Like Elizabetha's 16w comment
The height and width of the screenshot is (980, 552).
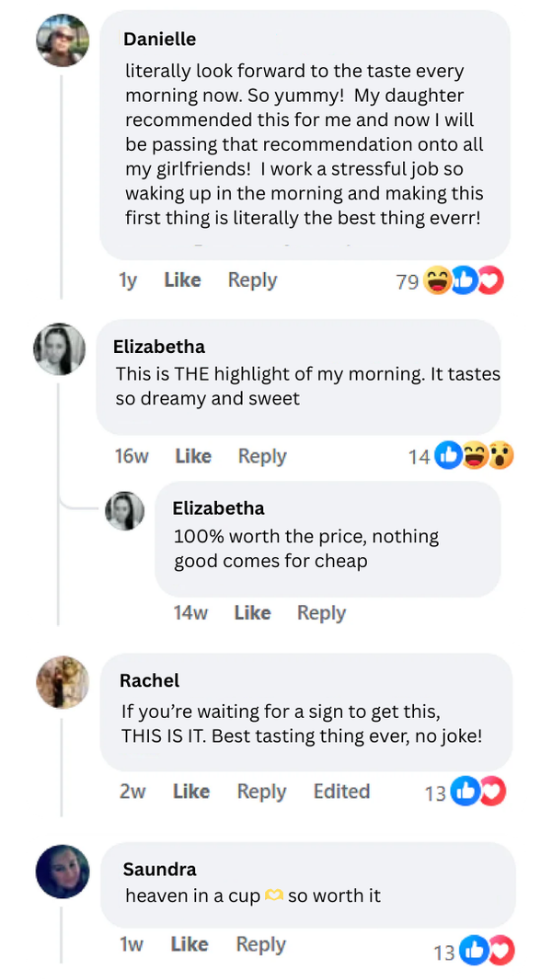[x=193, y=456]
